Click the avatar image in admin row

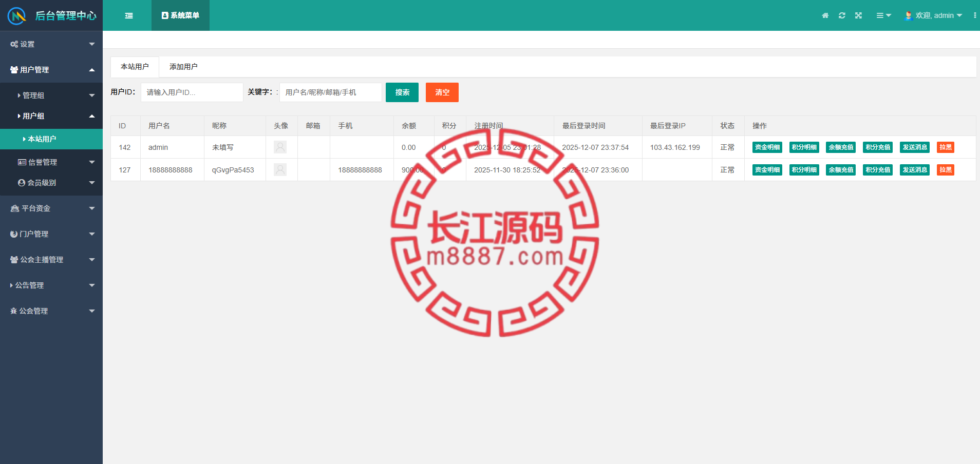280,147
